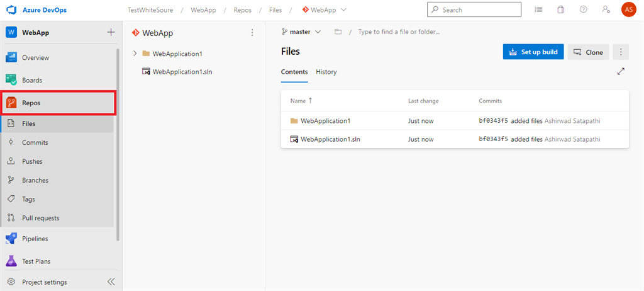The image size is (644, 291).
Task: Open more actions menu next to Clone
Action: point(621,52)
